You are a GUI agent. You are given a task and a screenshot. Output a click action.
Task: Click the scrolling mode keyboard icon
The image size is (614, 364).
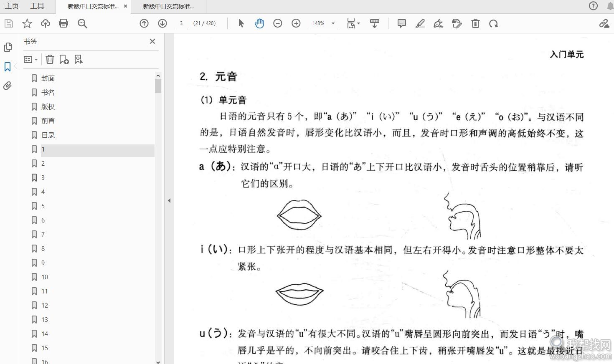(x=375, y=23)
